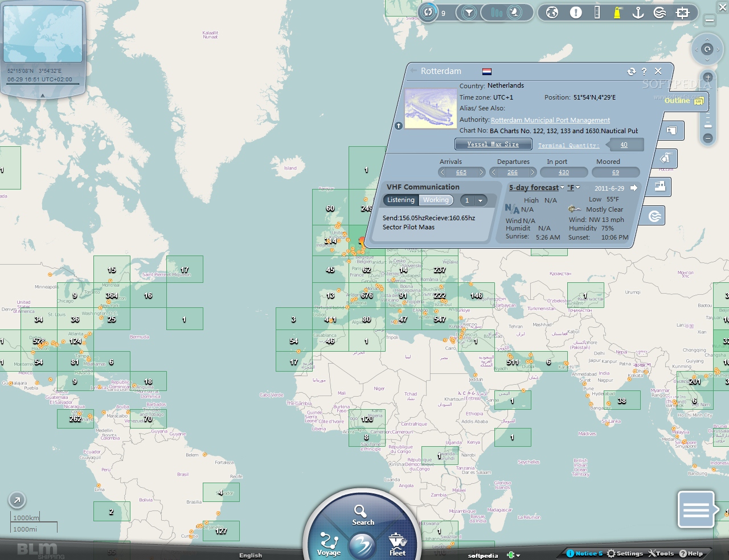Go to previous Departures list
The image size is (729, 560).
point(494,172)
